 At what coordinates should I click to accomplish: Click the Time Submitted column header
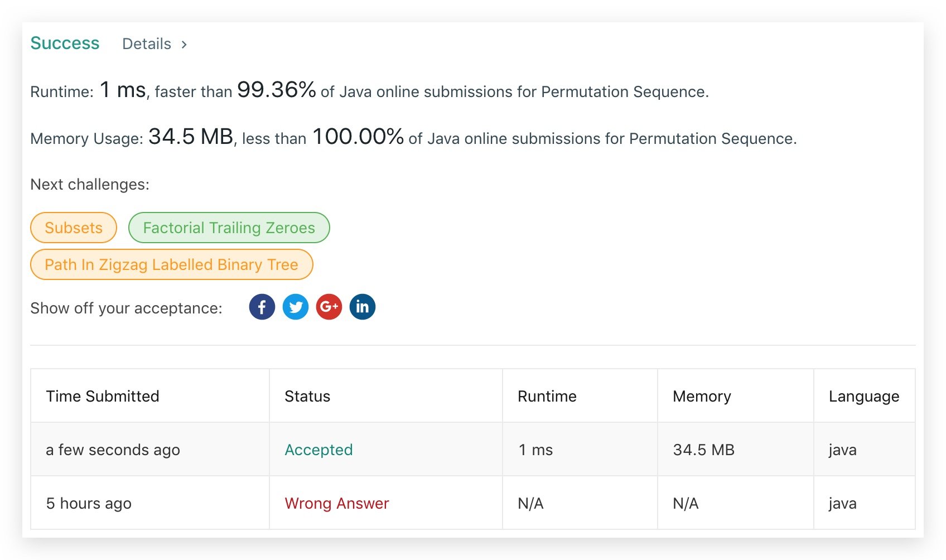coord(103,396)
